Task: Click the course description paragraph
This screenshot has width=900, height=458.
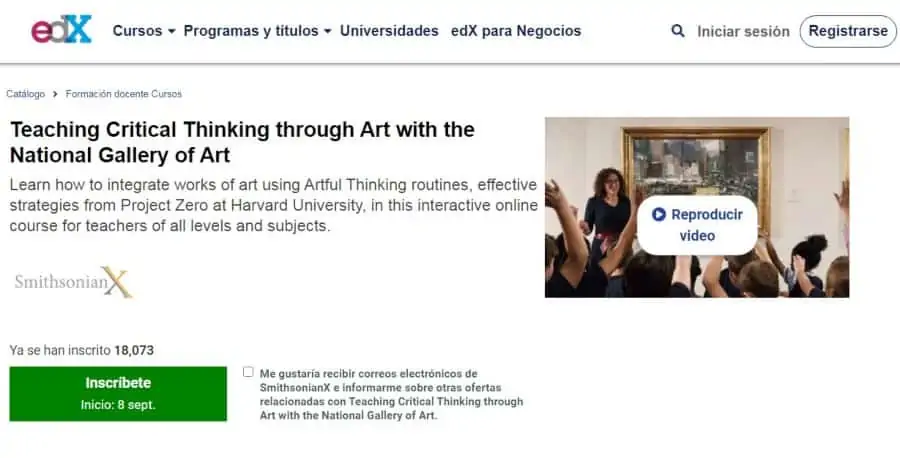Action: tap(273, 205)
